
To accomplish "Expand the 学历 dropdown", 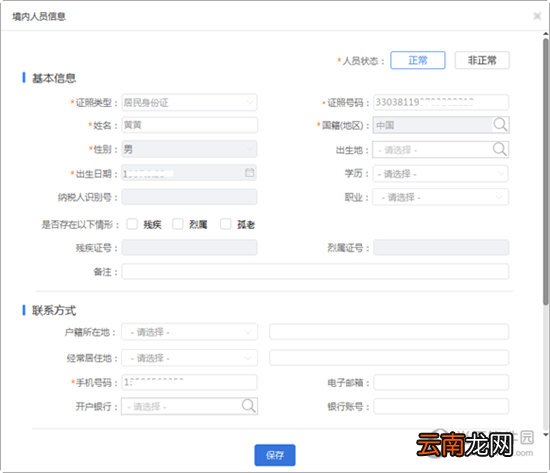I will coord(441,174).
